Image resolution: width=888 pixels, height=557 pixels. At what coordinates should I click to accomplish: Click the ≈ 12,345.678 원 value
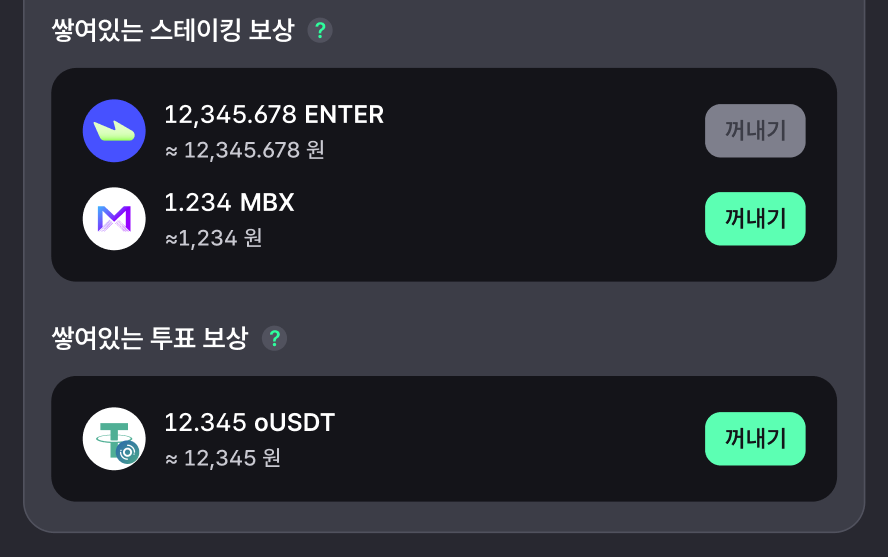(x=245, y=151)
